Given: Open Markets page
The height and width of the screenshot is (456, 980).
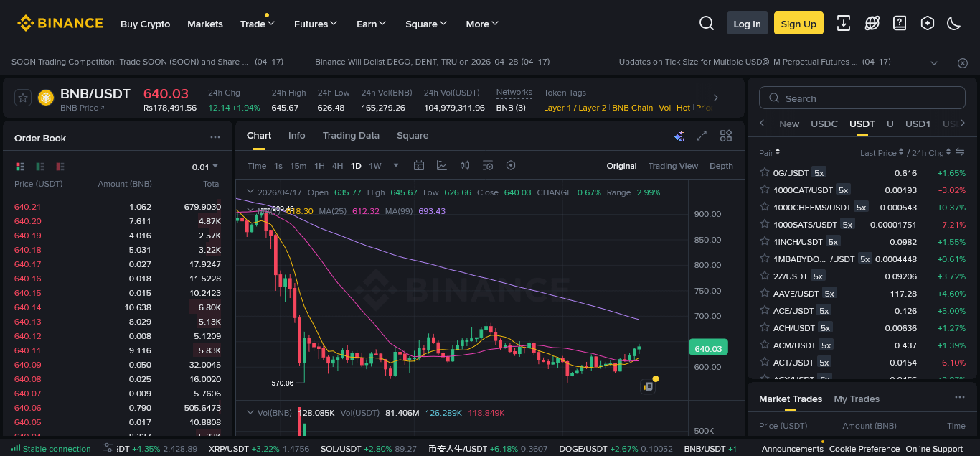Looking at the screenshot, I should [205, 24].
